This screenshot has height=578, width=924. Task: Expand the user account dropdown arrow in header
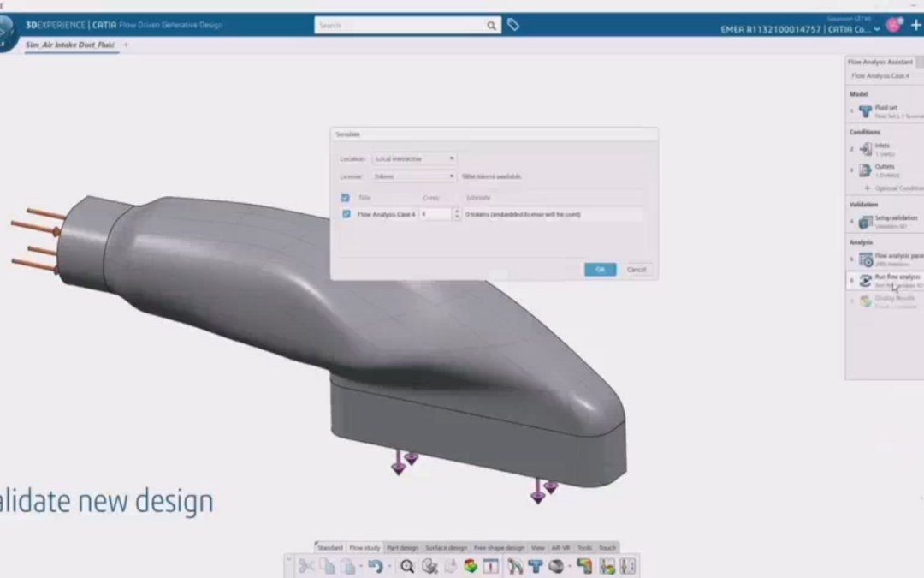tap(877, 29)
